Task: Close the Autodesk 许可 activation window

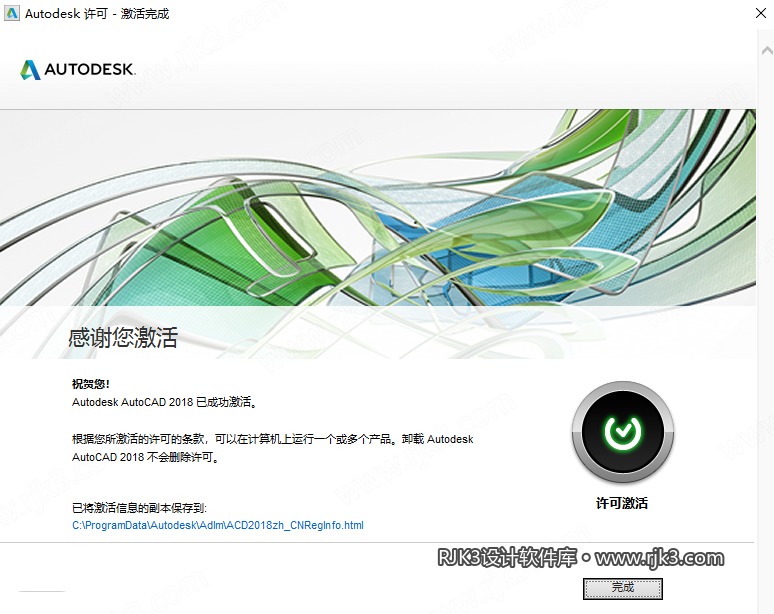Action: (761, 13)
